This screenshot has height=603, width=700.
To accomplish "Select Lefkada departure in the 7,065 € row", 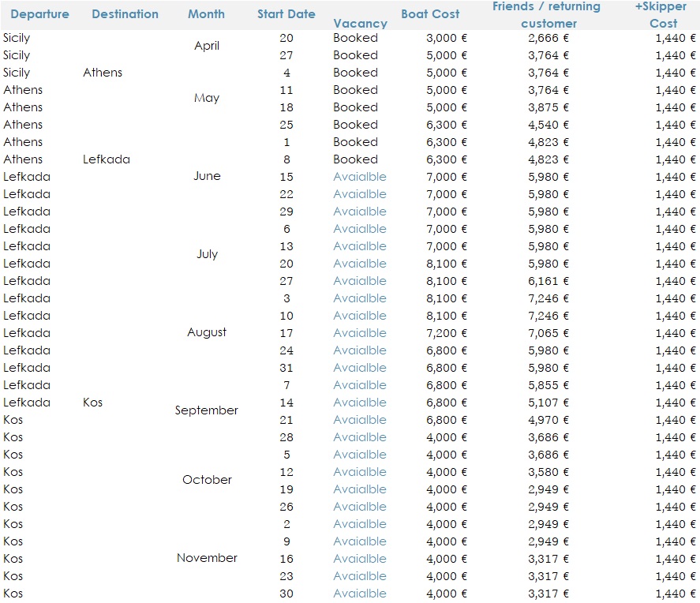I will [27, 333].
